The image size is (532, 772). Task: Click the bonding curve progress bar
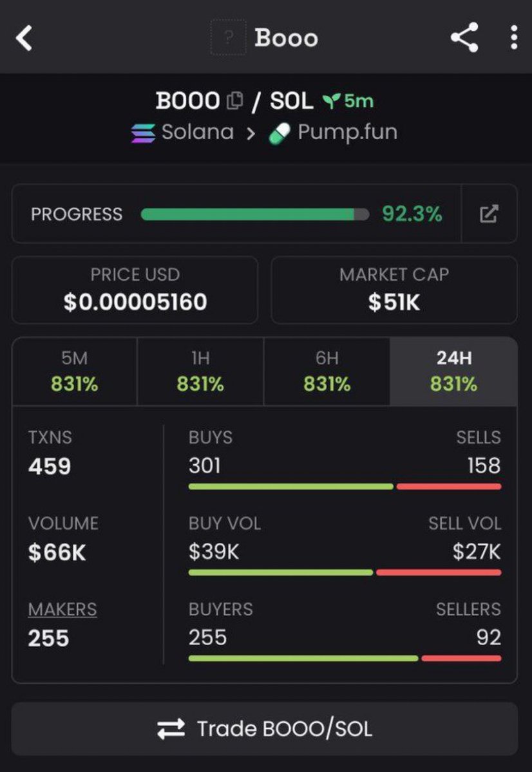click(x=254, y=214)
